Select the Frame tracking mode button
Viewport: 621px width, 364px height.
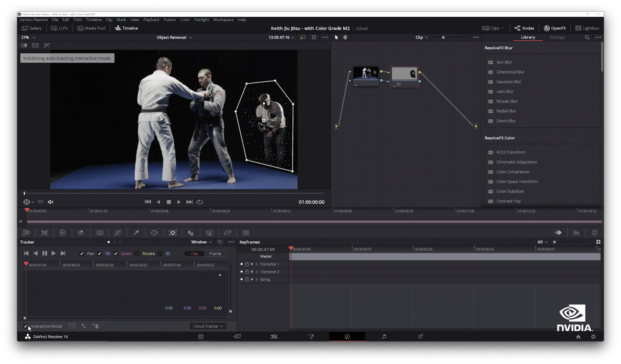(215, 254)
